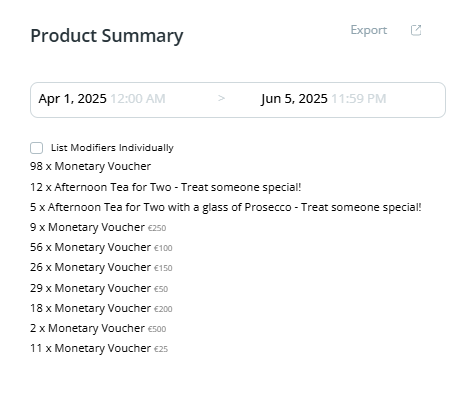The image size is (476, 402).
Task: Click the export external-link icon
Action: click(x=416, y=30)
